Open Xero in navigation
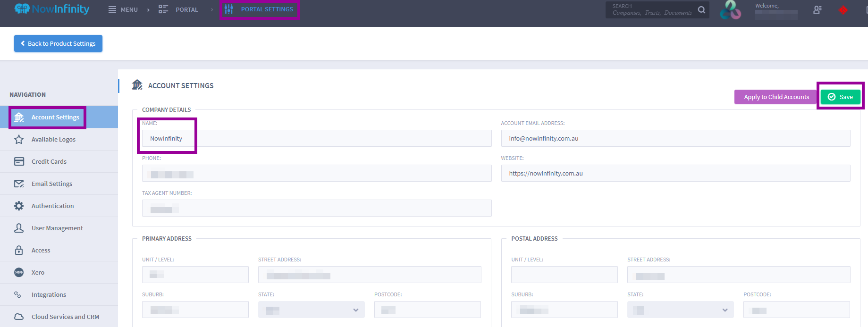 click(59, 272)
